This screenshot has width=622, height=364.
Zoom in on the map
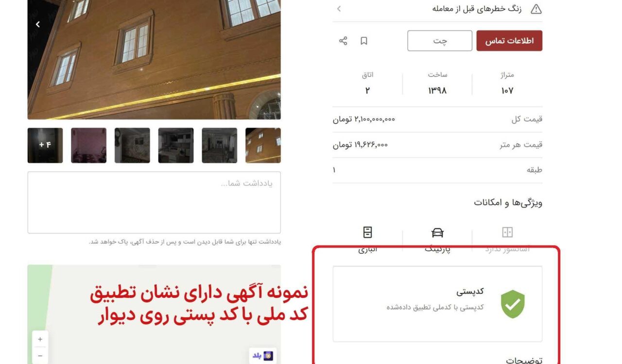[40, 339]
